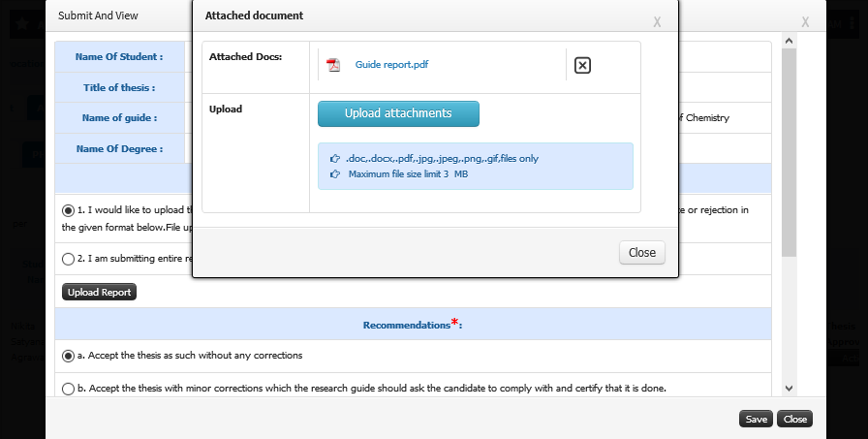The width and height of the screenshot is (868, 439).
Task: Close Attached document dialog via top X
Action: 657,22
